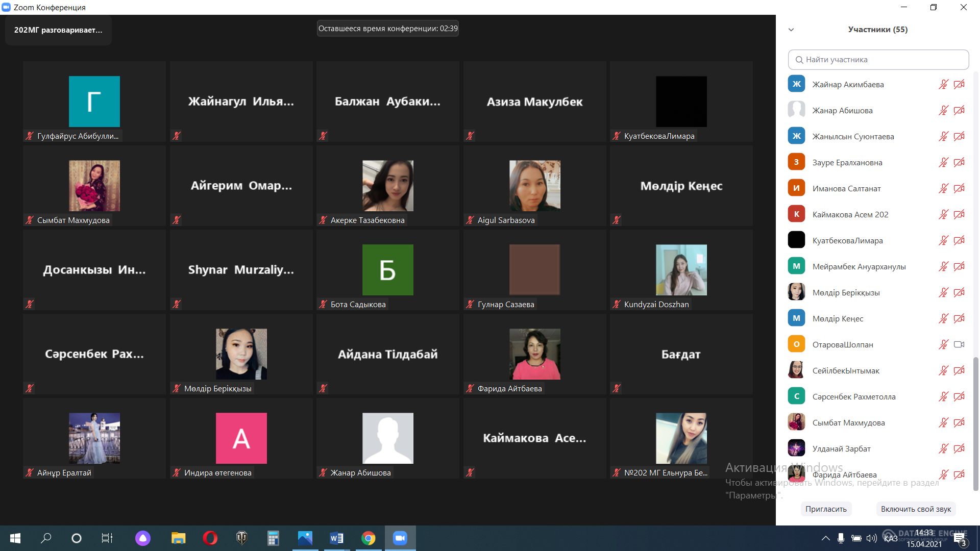
Task: Click the Найти участника search field
Action: pyautogui.click(x=878, y=60)
